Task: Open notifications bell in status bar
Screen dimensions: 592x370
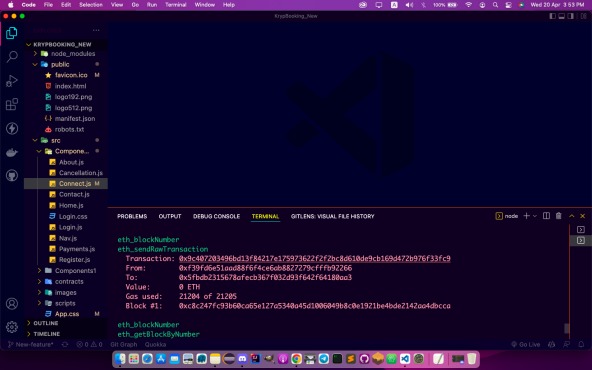Action: (581, 344)
